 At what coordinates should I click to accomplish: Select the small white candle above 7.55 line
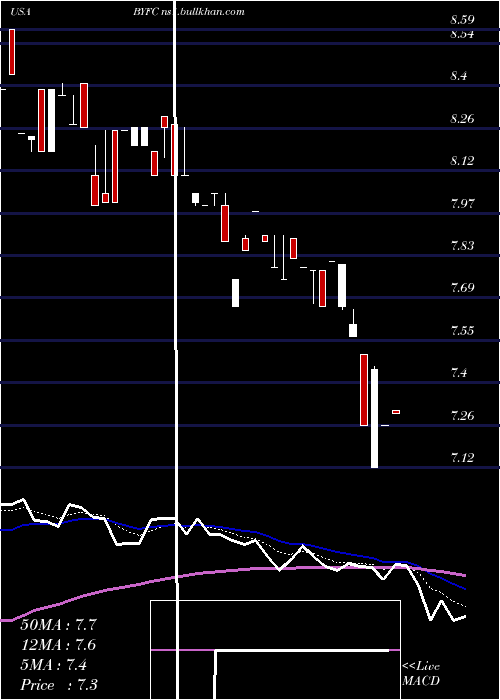(353, 330)
